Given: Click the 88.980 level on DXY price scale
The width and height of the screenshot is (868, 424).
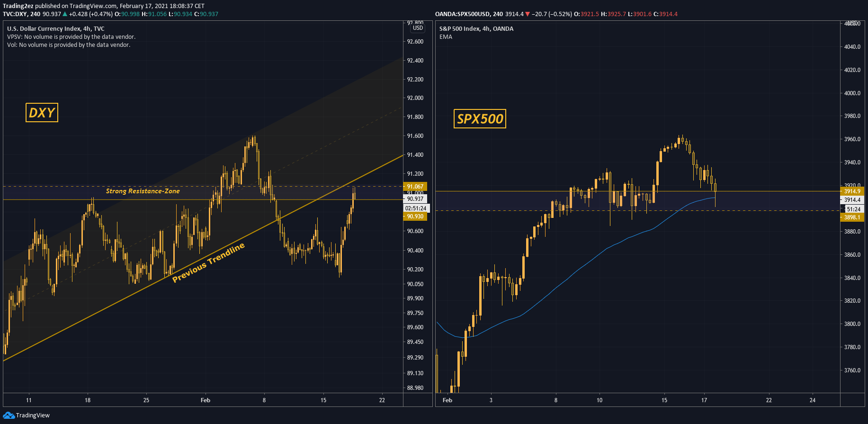Looking at the screenshot, I should pos(415,388).
